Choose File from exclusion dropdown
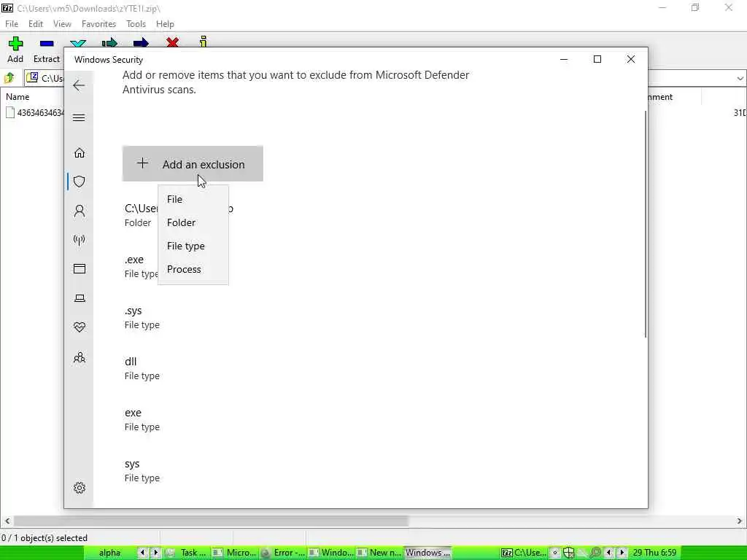Viewport: 747px width, 560px height. point(193,199)
